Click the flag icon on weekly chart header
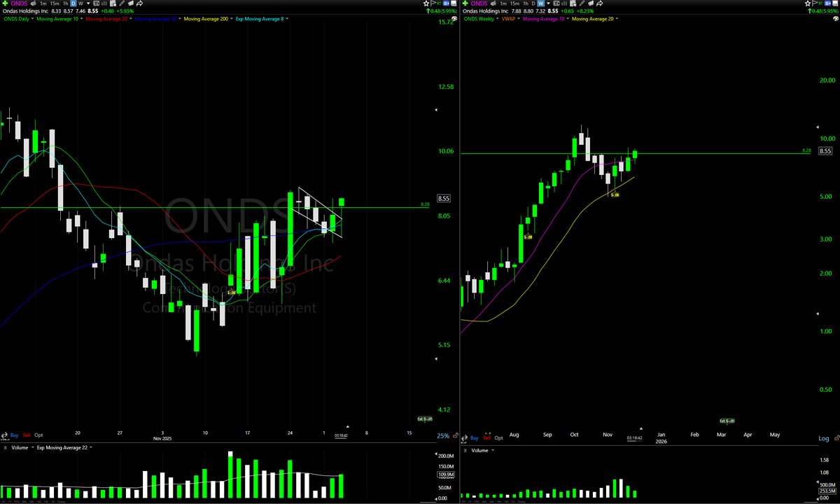 [814, 3]
